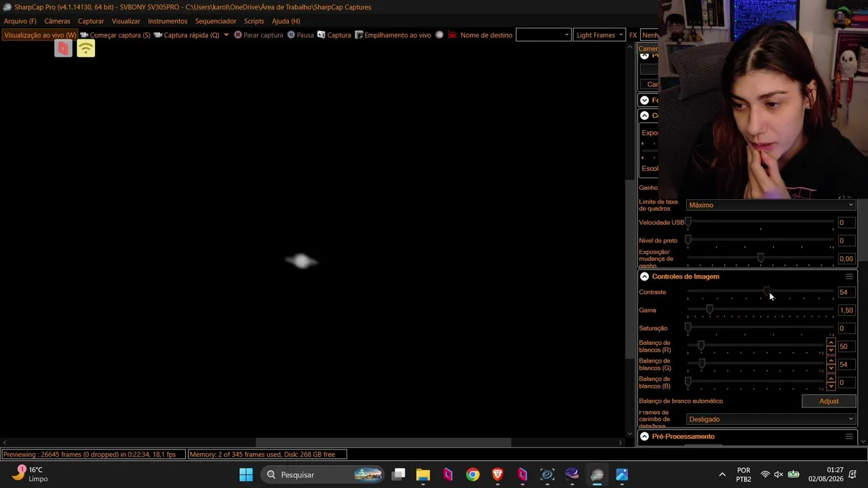Toggle Visualização ao vivo (W) live view

click(40, 35)
